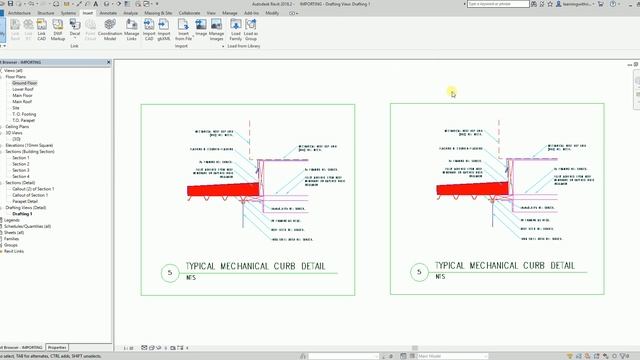Click the left Typical Mechanical Curb Detail drawing

(248, 200)
